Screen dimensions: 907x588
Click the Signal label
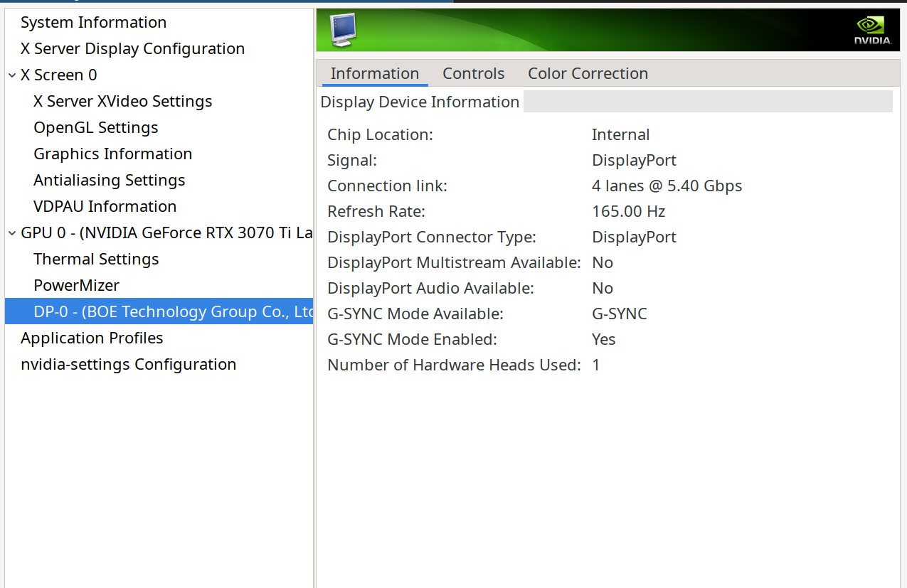click(x=351, y=160)
